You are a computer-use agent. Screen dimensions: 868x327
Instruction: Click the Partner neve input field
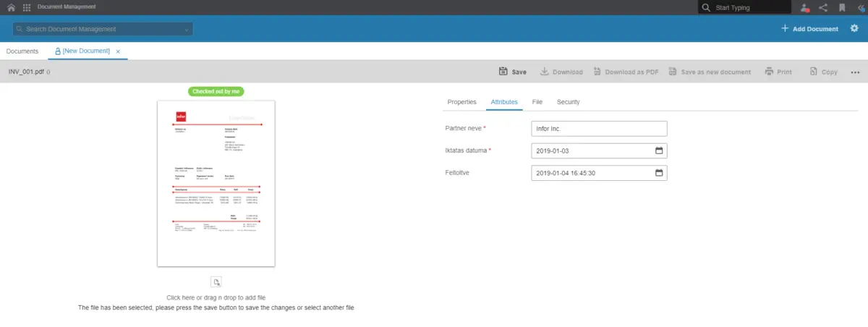click(598, 129)
